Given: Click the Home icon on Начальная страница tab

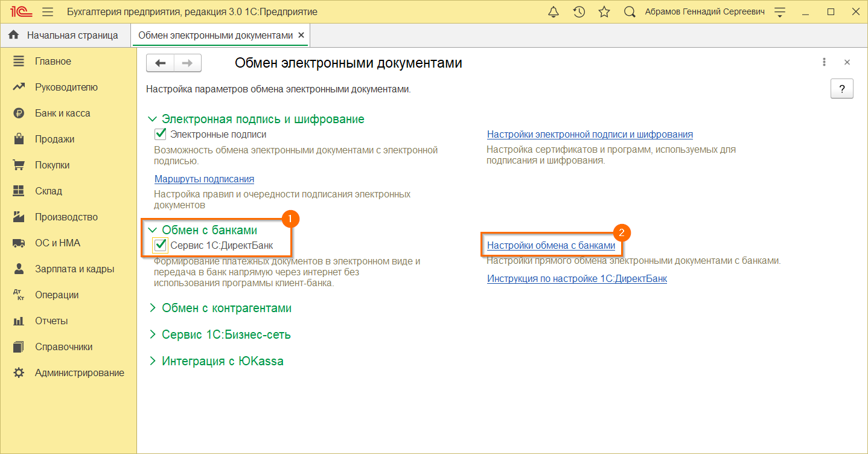Looking at the screenshot, I should pos(14,36).
